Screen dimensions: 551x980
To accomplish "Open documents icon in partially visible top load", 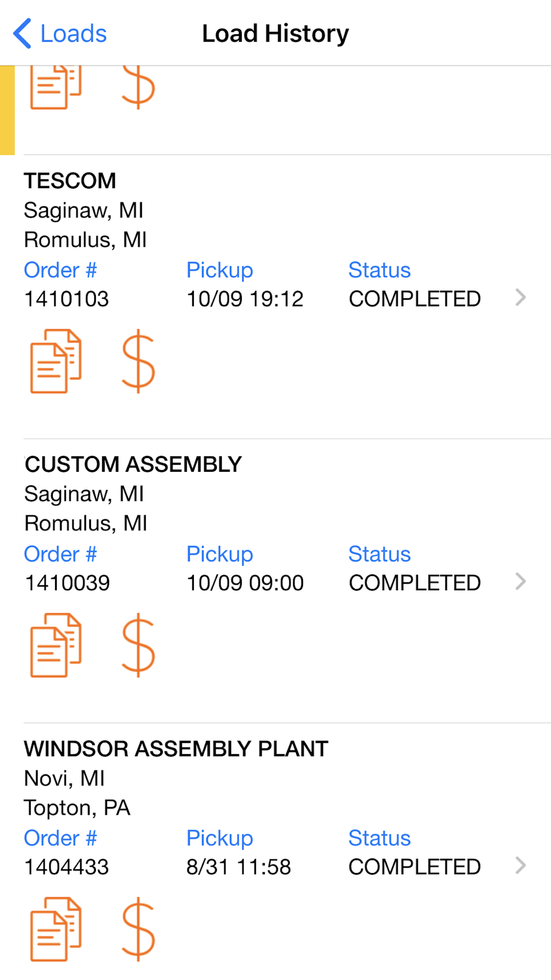I will click(56, 87).
